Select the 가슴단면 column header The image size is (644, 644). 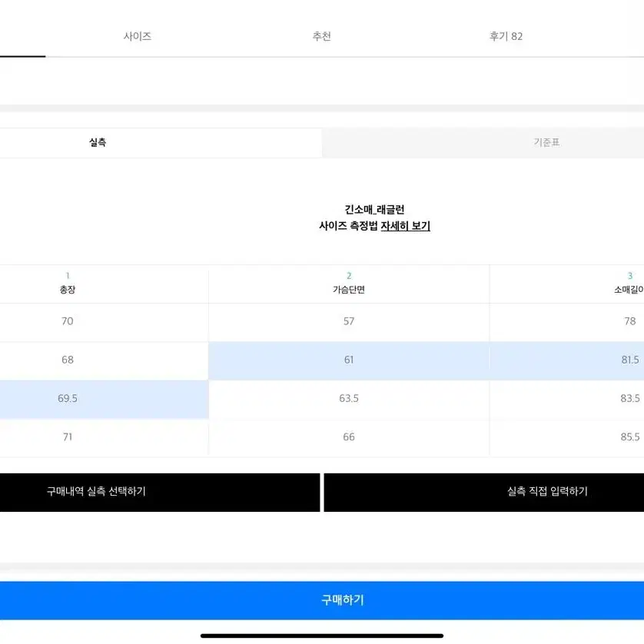pyautogui.click(x=349, y=284)
